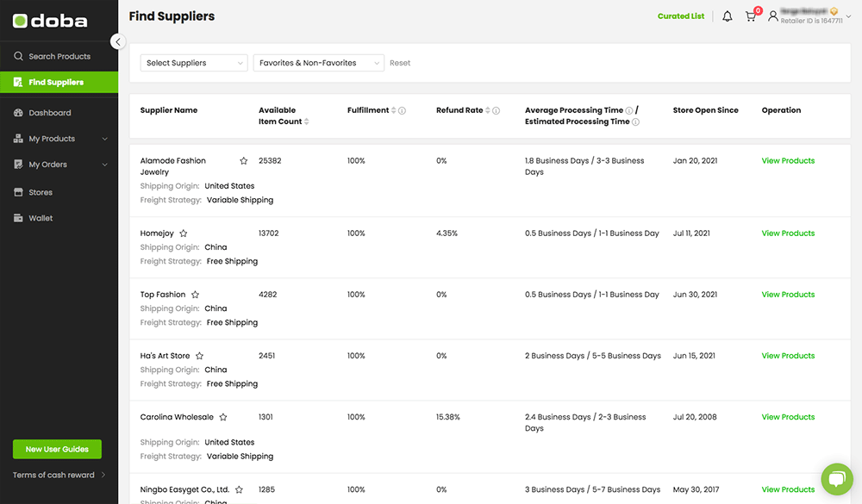View Products for Top Fashion
This screenshot has width=862, height=504.
tap(788, 295)
